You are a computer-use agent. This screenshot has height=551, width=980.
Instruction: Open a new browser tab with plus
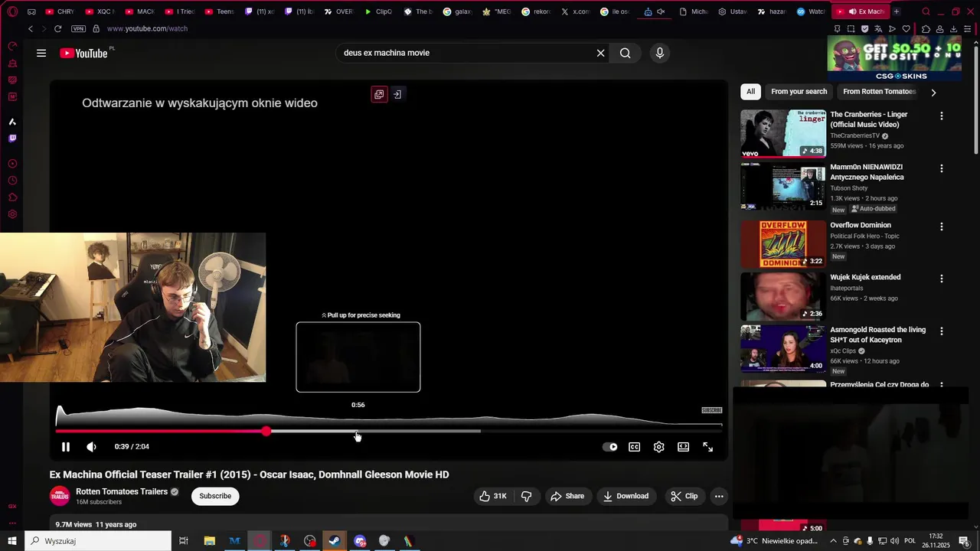pos(897,11)
